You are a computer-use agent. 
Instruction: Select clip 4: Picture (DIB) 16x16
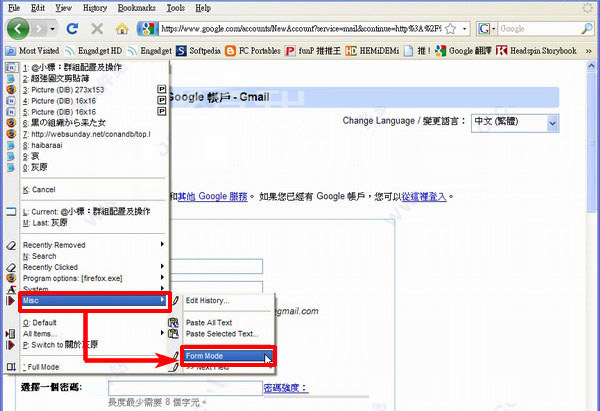[94, 101]
